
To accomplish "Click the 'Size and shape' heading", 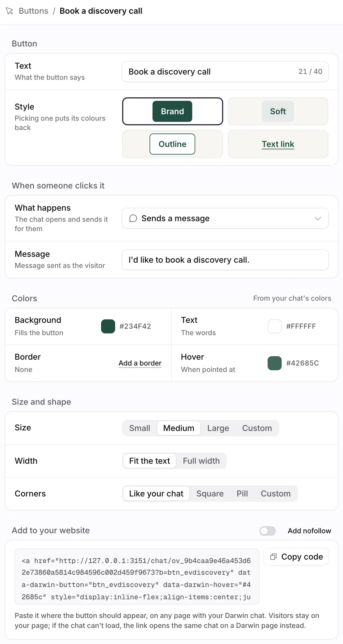I will pyautogui.click(x=41, y=402).
